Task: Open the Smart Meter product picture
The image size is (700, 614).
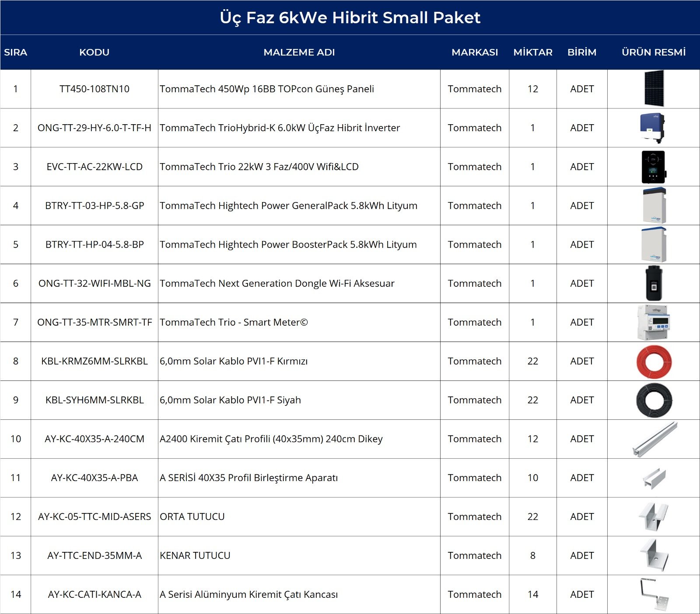Action: pos(654,322)
